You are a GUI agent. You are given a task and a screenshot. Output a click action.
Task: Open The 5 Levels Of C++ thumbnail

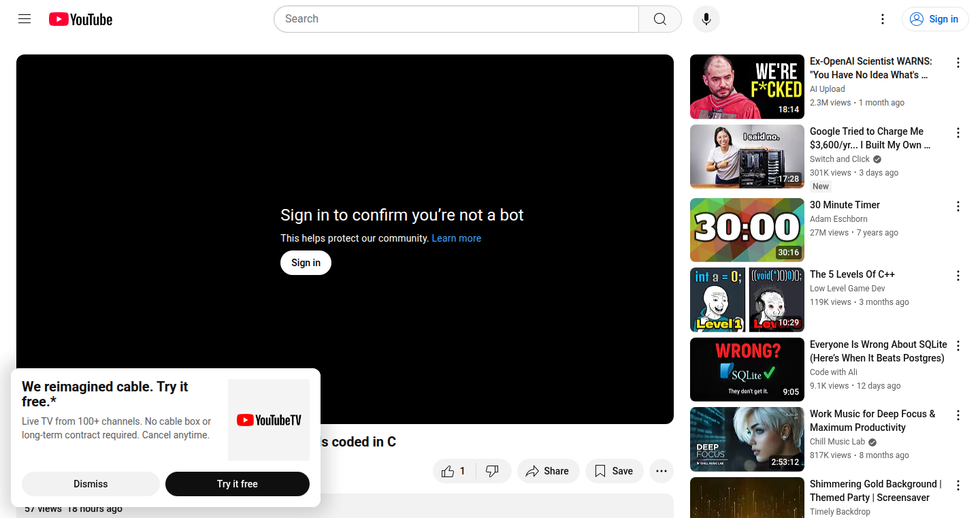click(x=747, y=300)
